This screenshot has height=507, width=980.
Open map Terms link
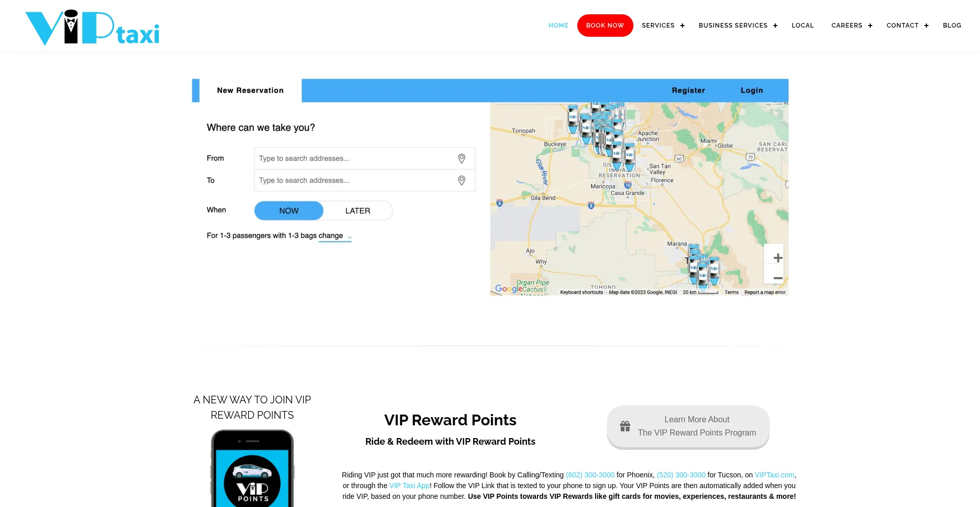click(731, 293)
